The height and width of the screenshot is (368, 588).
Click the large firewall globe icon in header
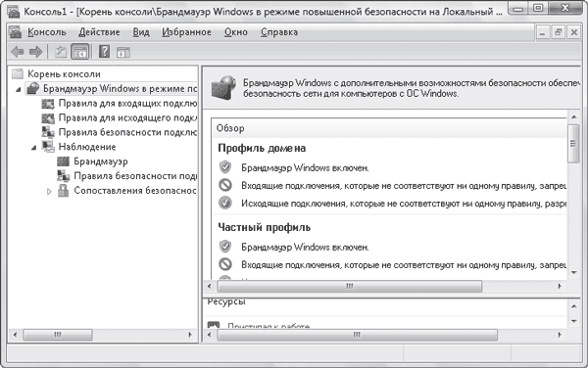[x=223, y=88]
